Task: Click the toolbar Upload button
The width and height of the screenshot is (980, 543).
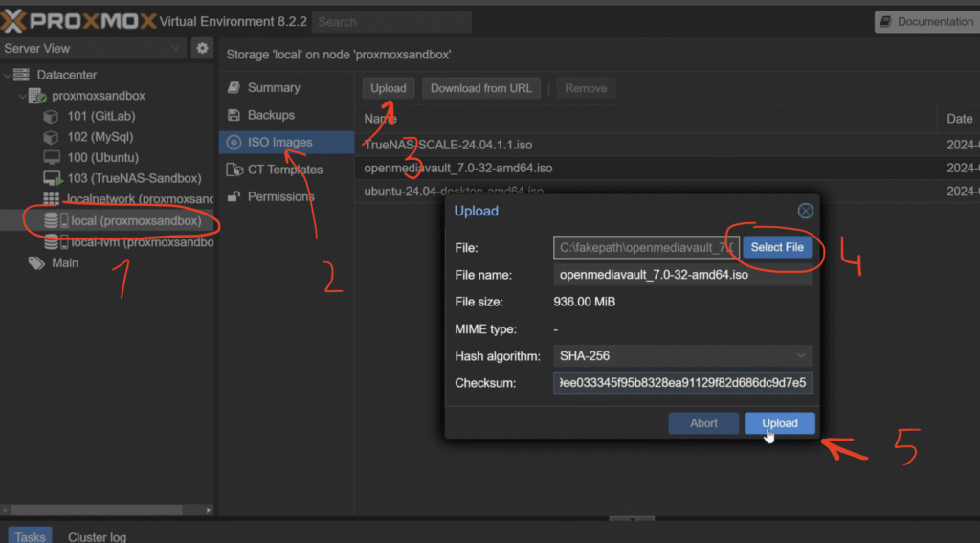Action: [x=389, y=88]
